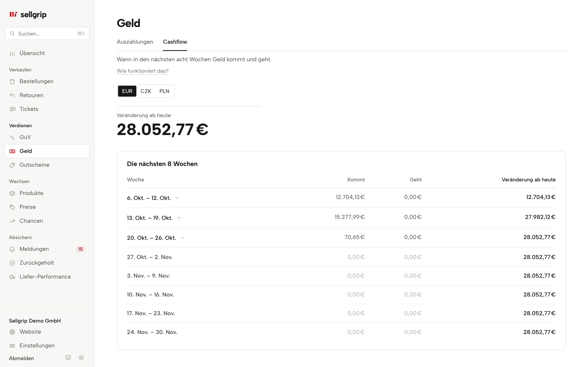Image resolution: width=588 pixels, height=367 pixels.
Task: Click the Retouren return-arrow icon
Action: point(12,95)
